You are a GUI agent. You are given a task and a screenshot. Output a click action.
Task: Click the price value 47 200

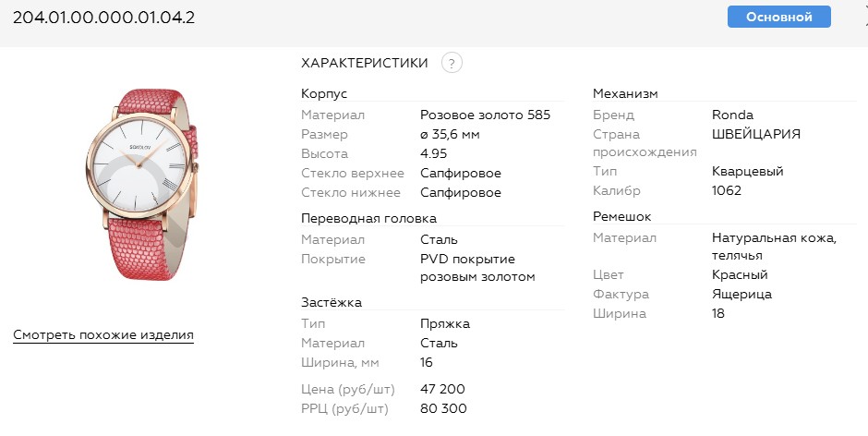point(443,390)
